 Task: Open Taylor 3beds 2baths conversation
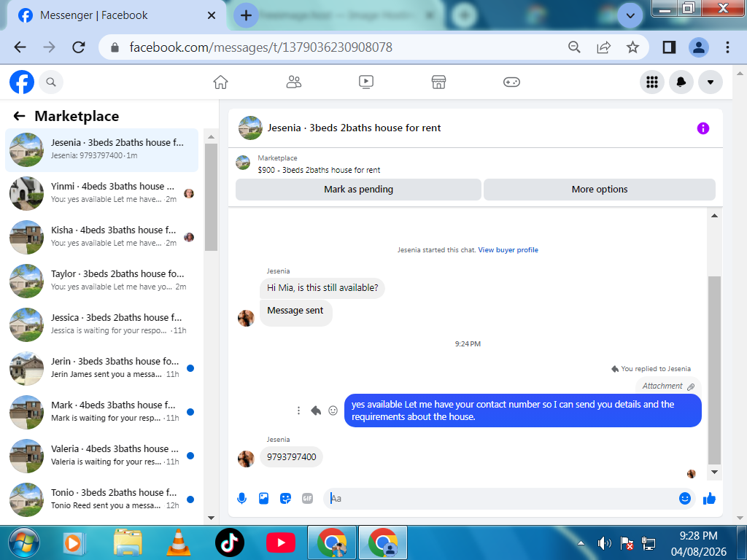click(x=101, y=281)
